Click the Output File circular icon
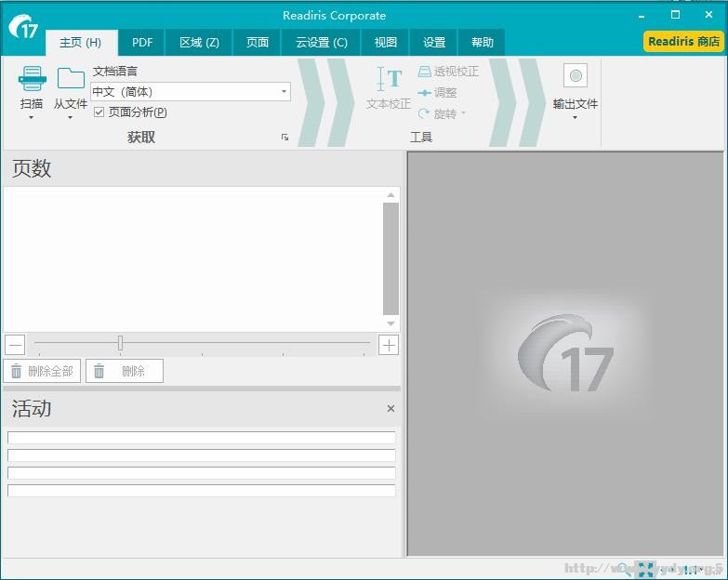 click(576, 75)
